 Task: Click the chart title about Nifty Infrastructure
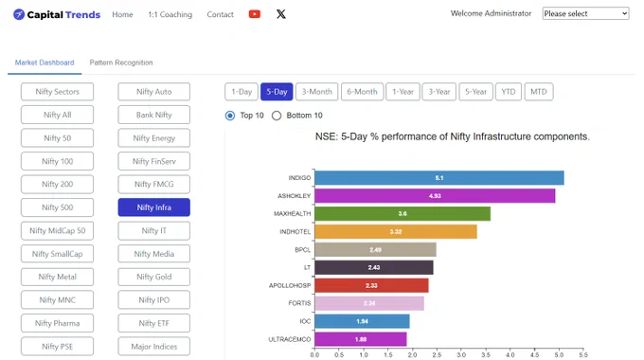click(x=452, y=136)
